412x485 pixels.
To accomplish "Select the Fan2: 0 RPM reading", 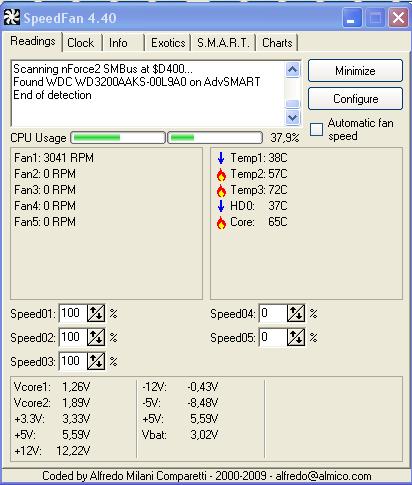I will click(45, 174).
